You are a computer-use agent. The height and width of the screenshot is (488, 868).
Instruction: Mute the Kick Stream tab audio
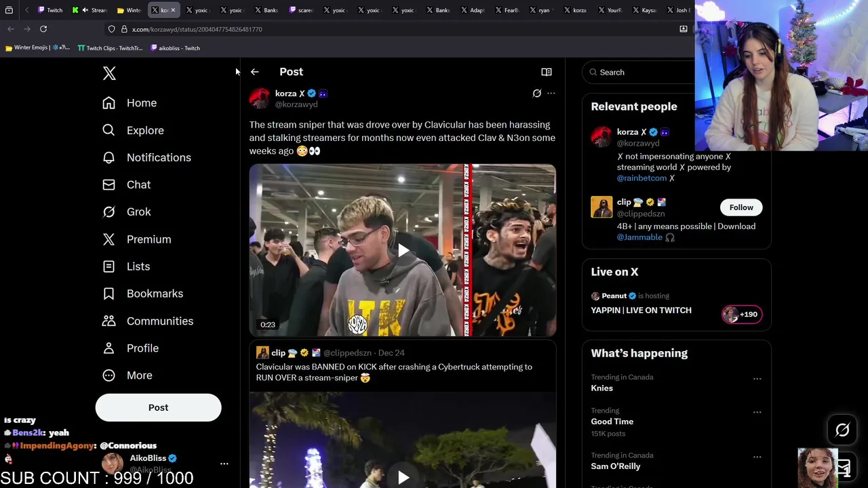point(85,10)
